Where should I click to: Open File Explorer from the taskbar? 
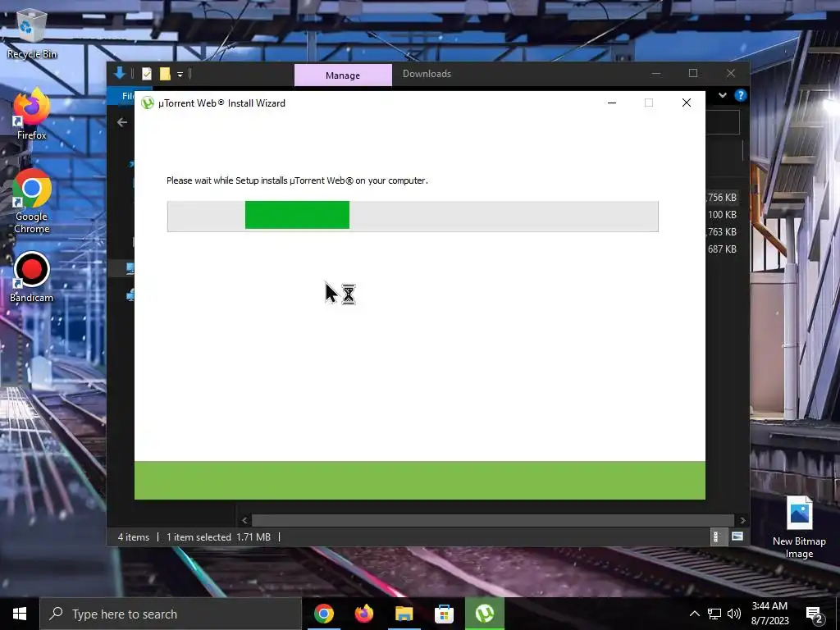click(x=404, y=614)
